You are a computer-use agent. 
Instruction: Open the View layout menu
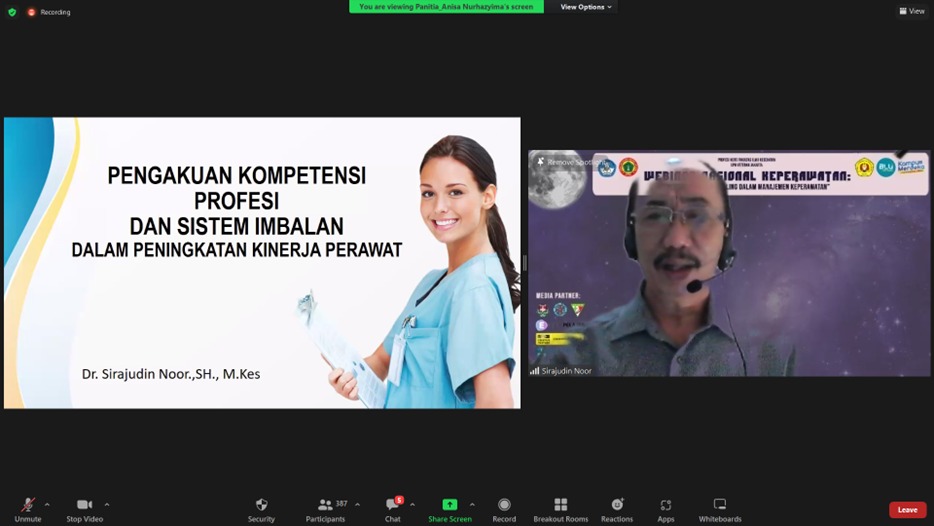pos(911,11)
